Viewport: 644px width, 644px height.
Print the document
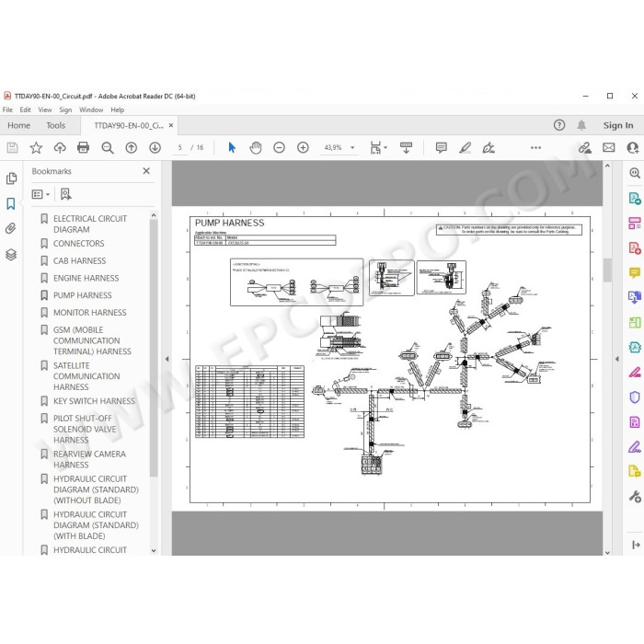[x=84, y=147]
